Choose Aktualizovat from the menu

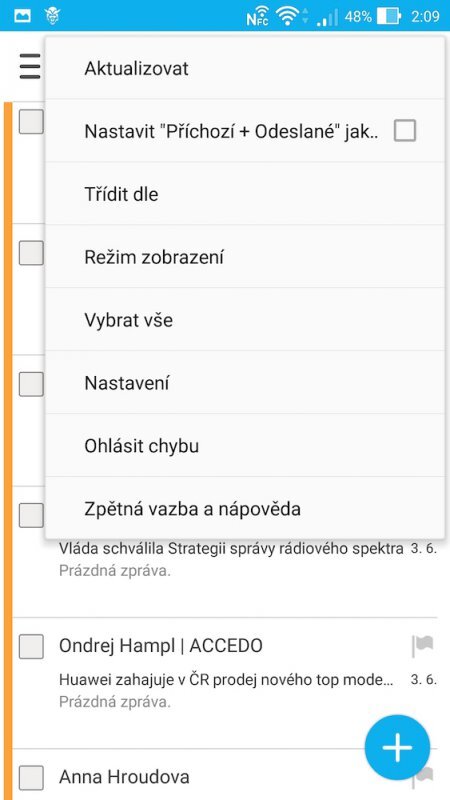tap(245, 68)
